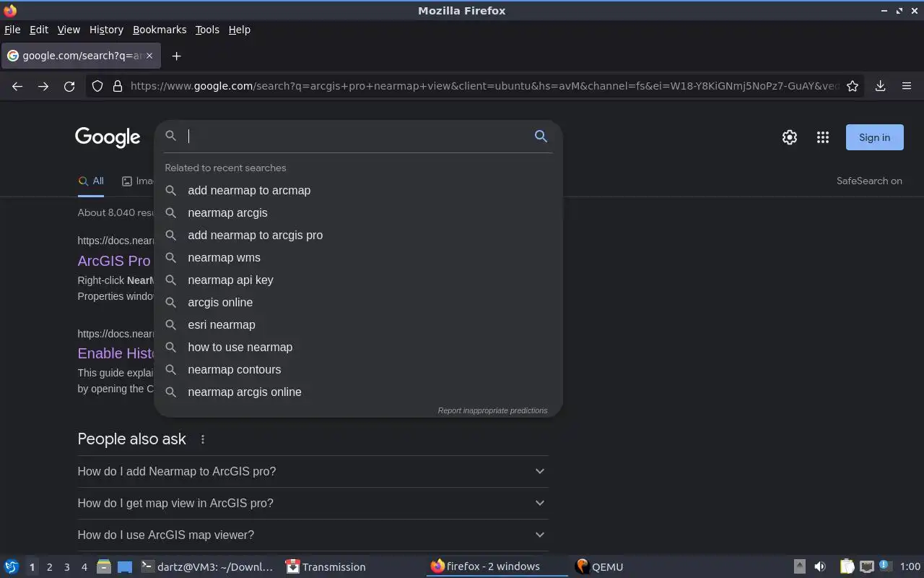Bookmark this page with the star icon
Screen dimensions: 924x578
tap(853, 86)
